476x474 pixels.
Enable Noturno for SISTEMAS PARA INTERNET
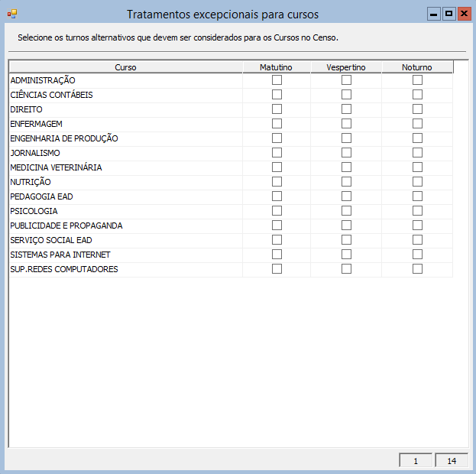[417, 255]
